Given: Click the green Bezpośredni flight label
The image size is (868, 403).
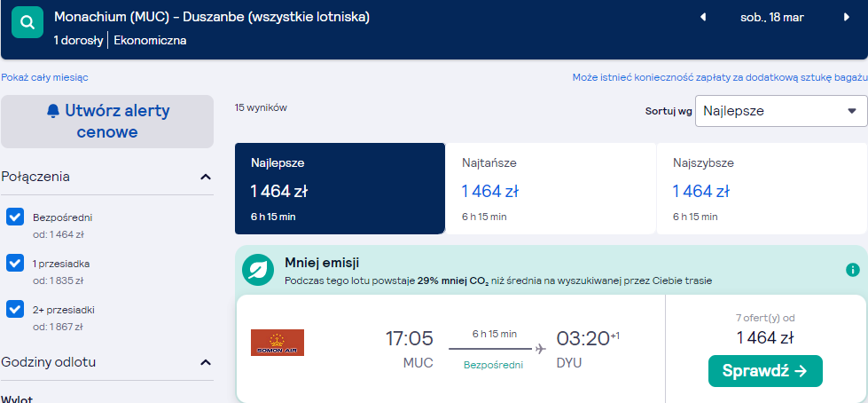Looking at the screenshot, I should (493, 366).
